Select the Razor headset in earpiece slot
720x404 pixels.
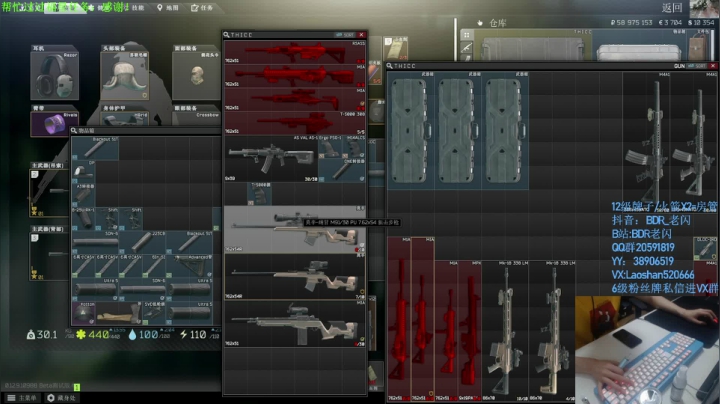tap(54, 75)
